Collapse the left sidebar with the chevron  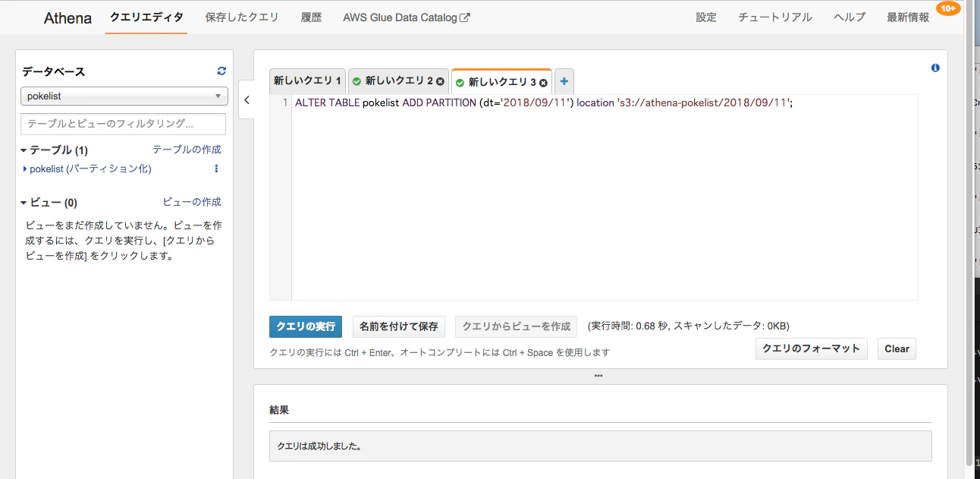pyautogui.click(x=247, y=99)
